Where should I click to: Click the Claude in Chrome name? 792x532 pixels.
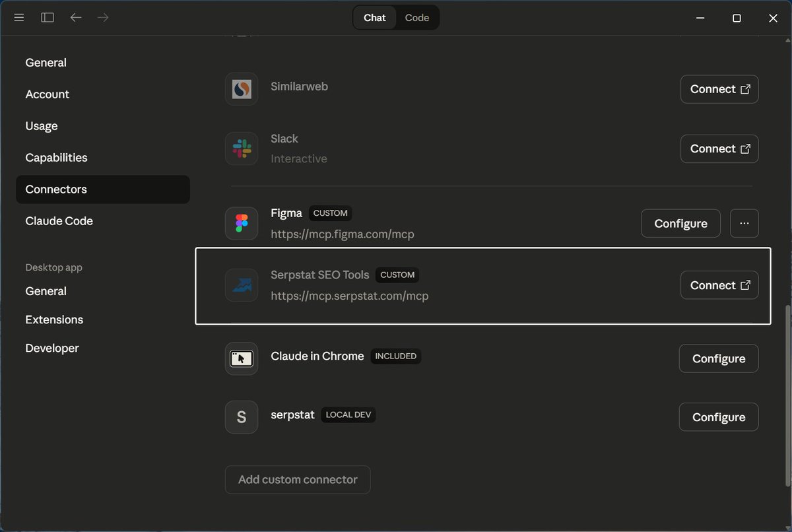[317, 356]
